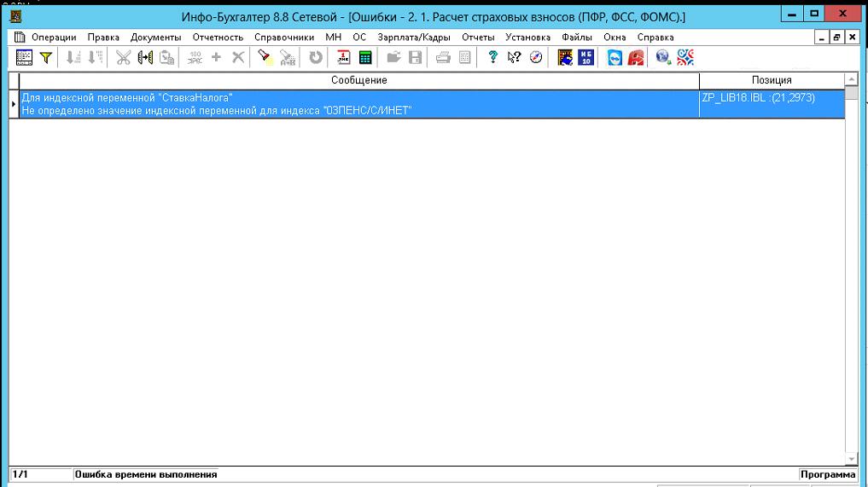The image size is (868, 487).
Task: Open the Справка menu
Action: tap(655, 37)
